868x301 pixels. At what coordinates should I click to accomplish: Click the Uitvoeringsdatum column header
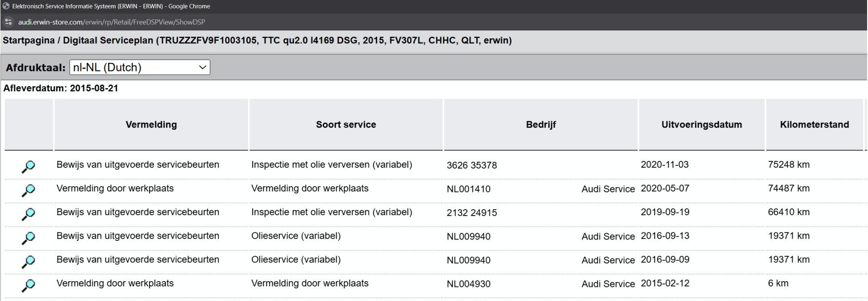click(x=702, y=125)
